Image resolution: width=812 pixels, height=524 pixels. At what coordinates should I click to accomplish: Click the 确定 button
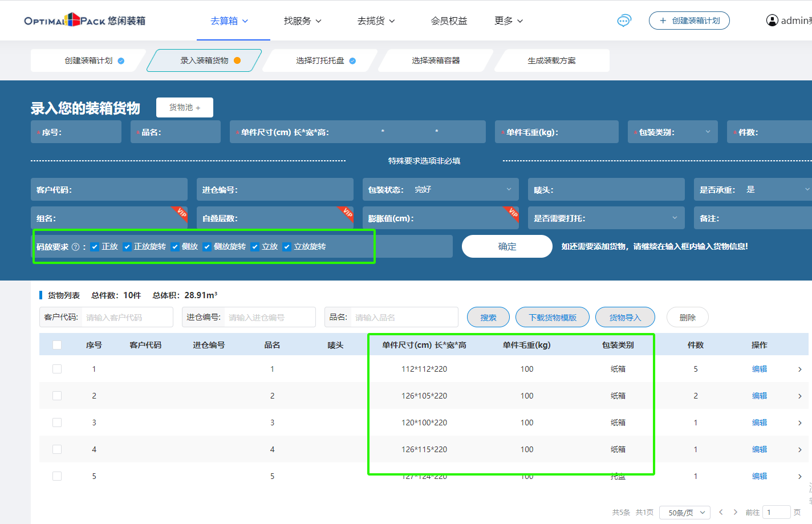tap(507, 246)
